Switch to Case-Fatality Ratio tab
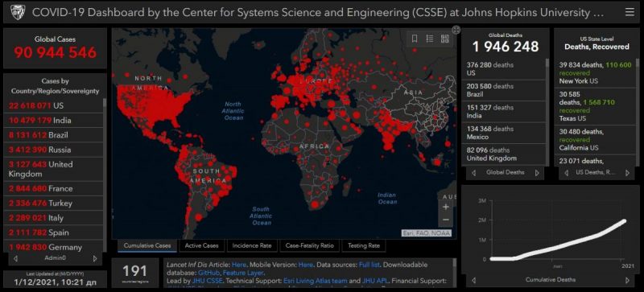Image resolution: width=644 pixels, height=292 pixels. tap(309, 245)
